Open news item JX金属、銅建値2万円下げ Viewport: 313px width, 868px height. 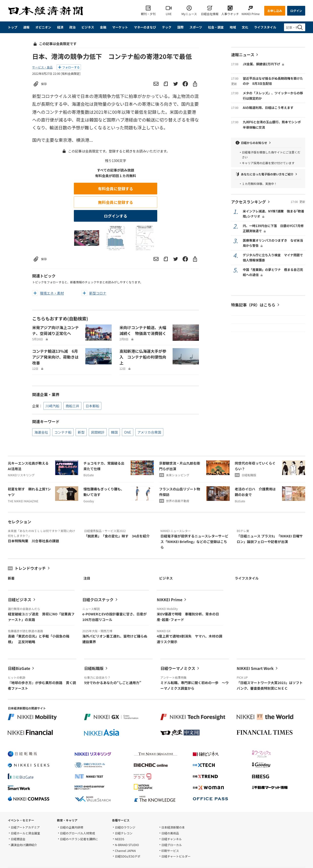click(261, 64)
